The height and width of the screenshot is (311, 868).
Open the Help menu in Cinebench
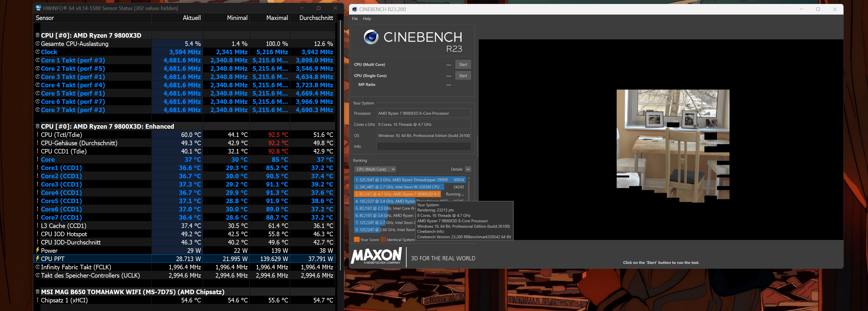(x=367, y=19)
